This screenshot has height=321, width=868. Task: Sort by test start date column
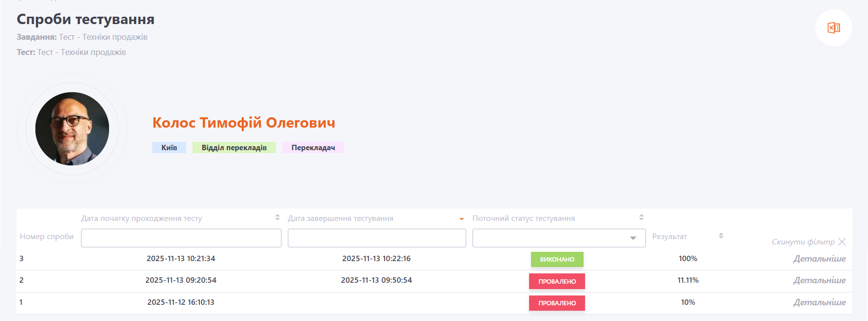click(x=278, y=217)
